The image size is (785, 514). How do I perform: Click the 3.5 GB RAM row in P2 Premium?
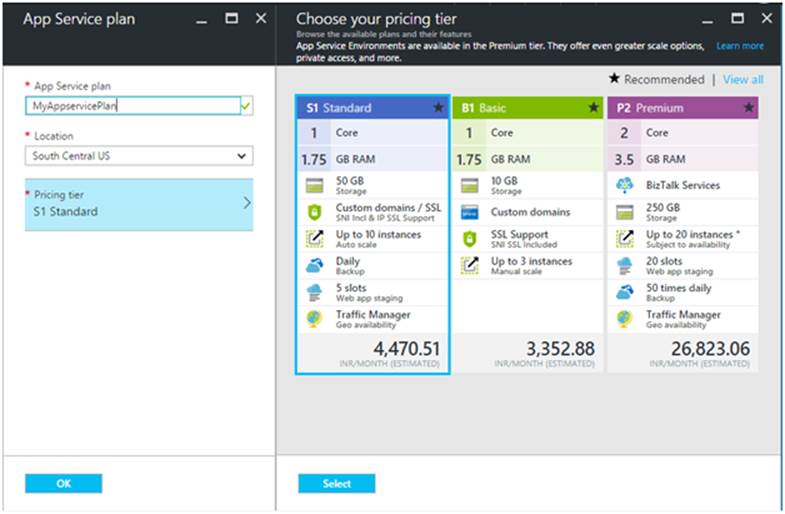tap(683, 159)
